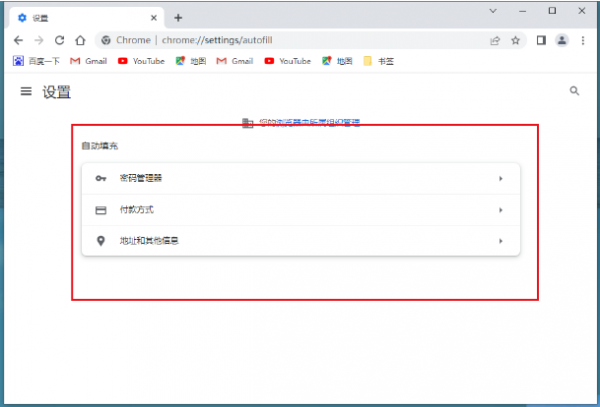Screen dimensions: 600x407
Task: Go back using the browser back arrow
Action: pyautogui.click(x=18, y=40)
